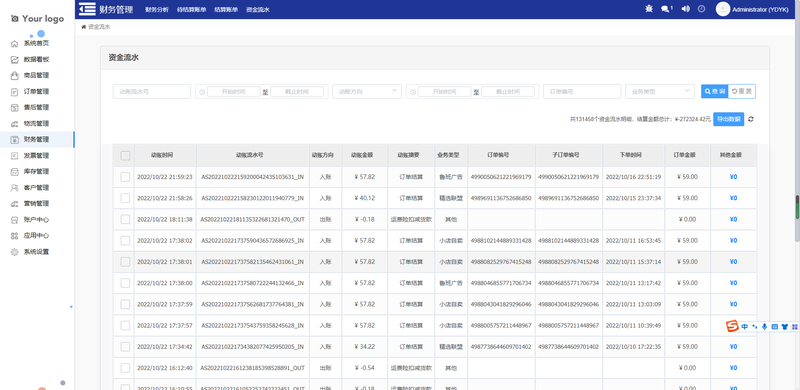
Task: Click the Sogou input method S icon
Action: (733, 326)
